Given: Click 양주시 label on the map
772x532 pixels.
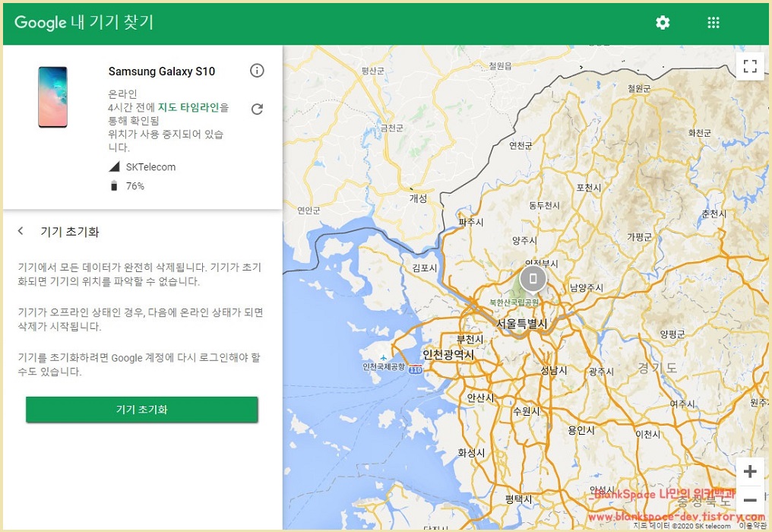Looking at the screenshot, I should (x=524, y=240).
